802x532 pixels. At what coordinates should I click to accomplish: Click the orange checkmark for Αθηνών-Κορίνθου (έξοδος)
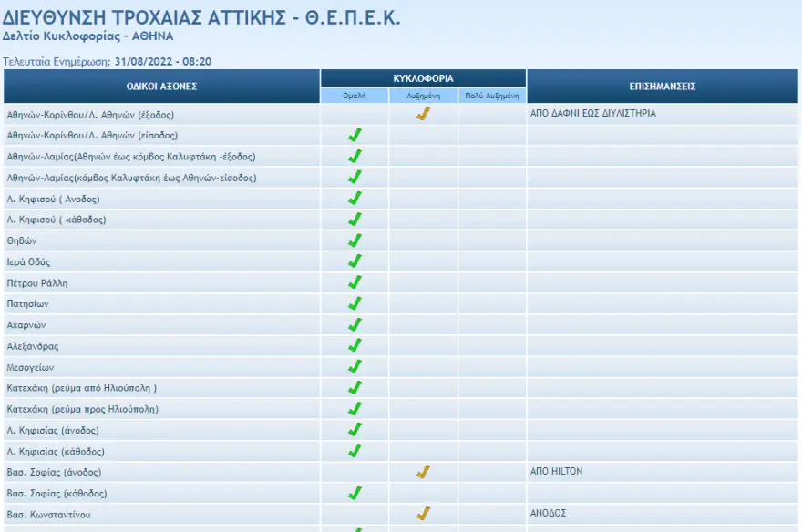click(x=423, y=114)
